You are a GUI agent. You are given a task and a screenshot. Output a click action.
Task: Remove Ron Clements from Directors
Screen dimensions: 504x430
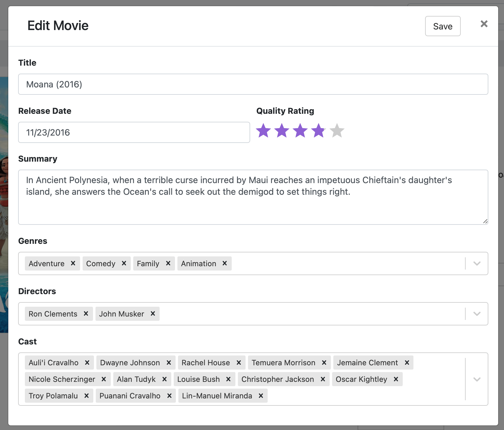86,314
